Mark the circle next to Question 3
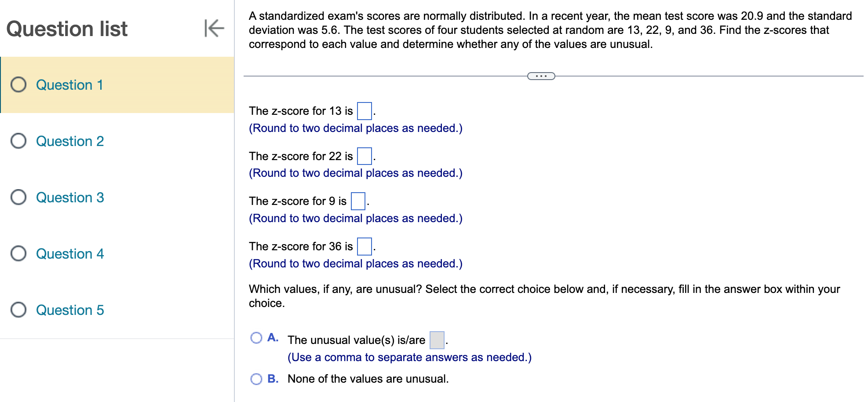The image size is (868, 402). 18,197
